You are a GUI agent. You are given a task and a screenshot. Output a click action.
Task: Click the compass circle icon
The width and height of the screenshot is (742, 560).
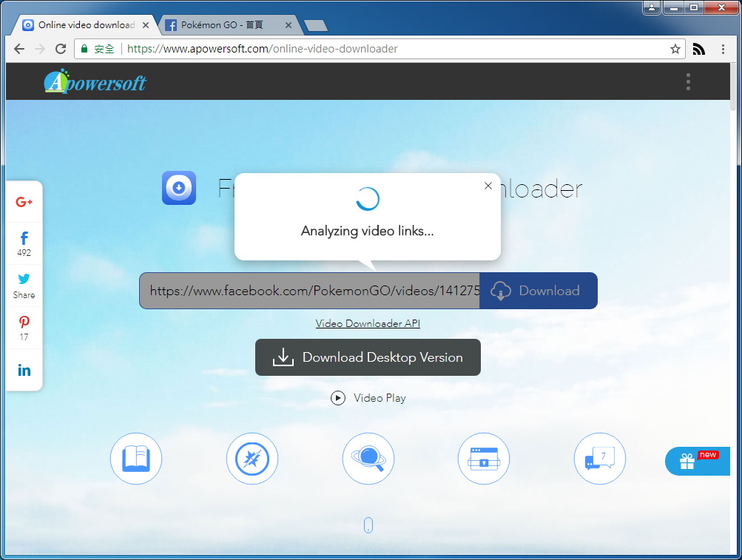point(252,459)
